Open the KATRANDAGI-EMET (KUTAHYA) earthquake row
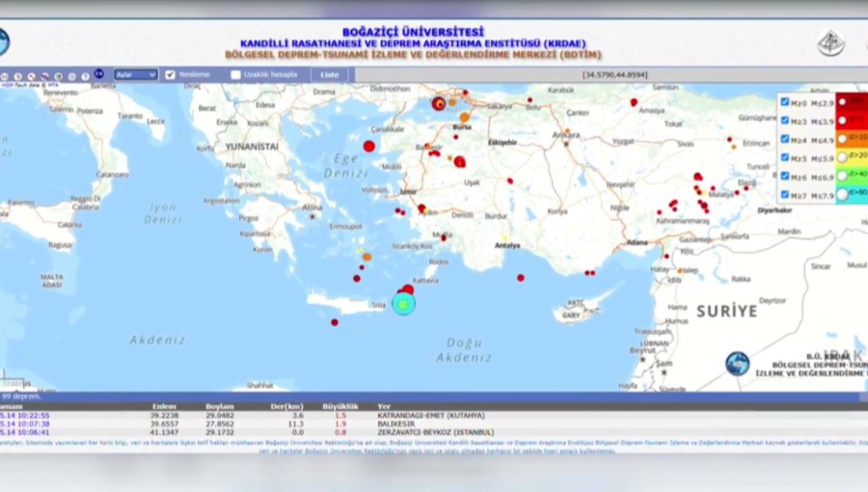This screenshot has width=868, height=492. coord(424,416)
